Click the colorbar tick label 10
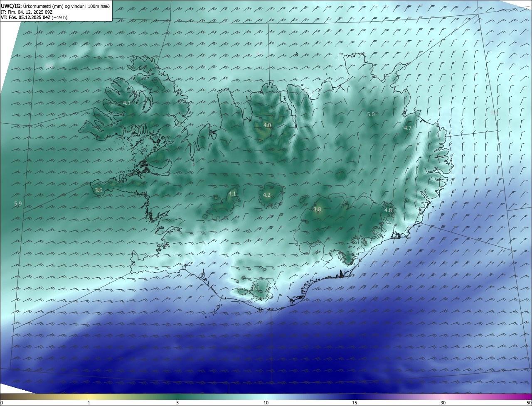The height and width of the screenshot is (406, 532). [266, 403]
